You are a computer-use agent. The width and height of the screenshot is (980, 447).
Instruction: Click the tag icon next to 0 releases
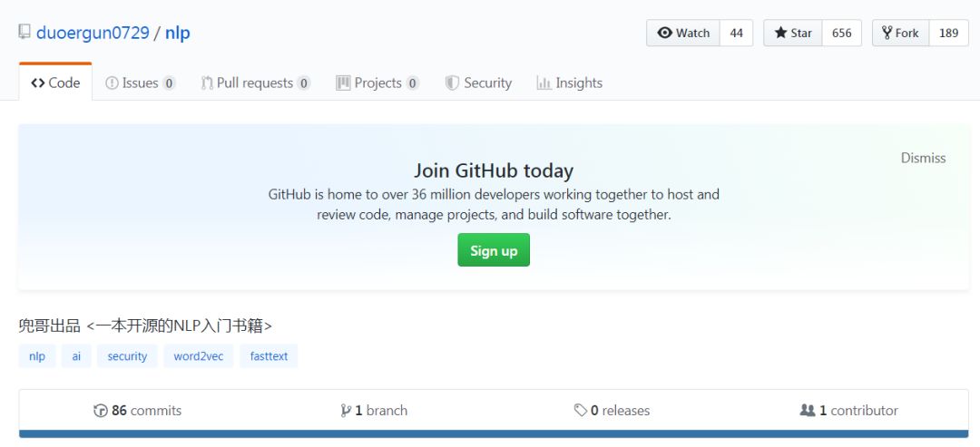coord(581,410)
